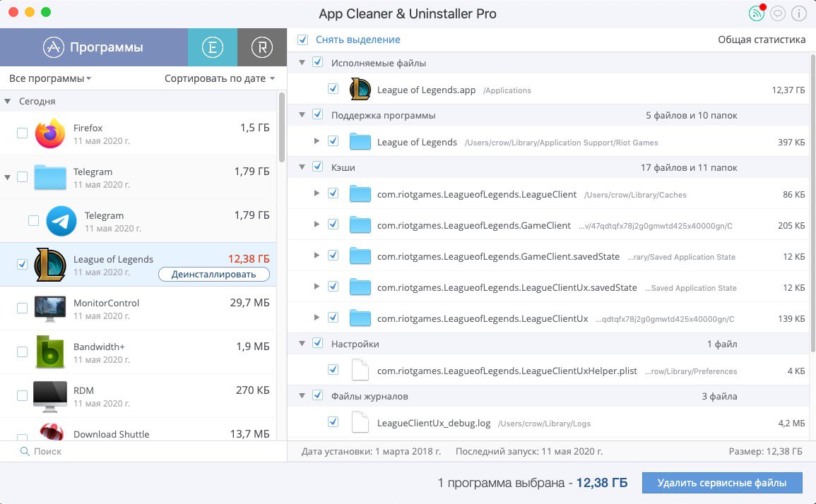Screen dimensions: 816x504
Task: Click the League of Legends.app file icon
Action: point(360,89)
